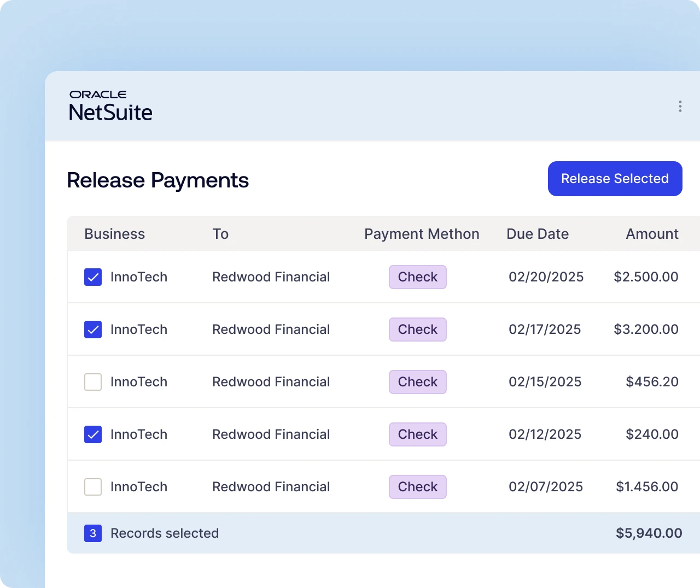Image resolution: width=700 pixels, height=588 pixels.
Task: Click the Oracle NetSuite logo
Action: pos(110,106)
